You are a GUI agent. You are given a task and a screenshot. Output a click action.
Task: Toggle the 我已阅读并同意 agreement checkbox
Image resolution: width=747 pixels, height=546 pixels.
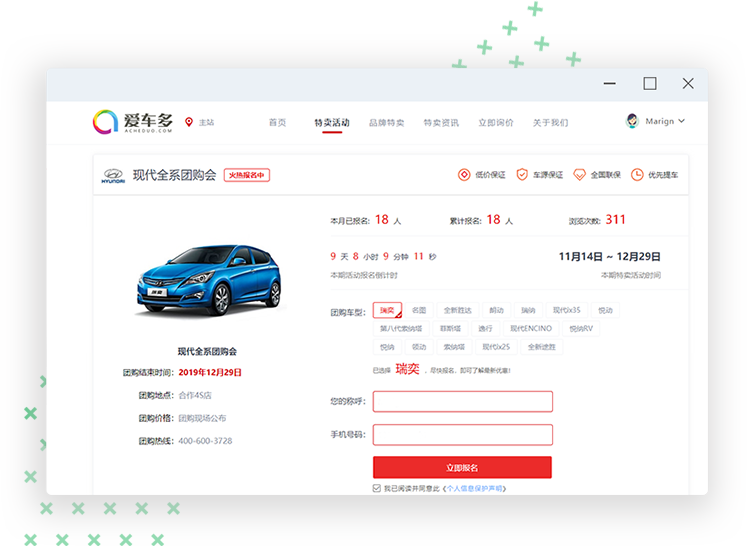point(377,488)
